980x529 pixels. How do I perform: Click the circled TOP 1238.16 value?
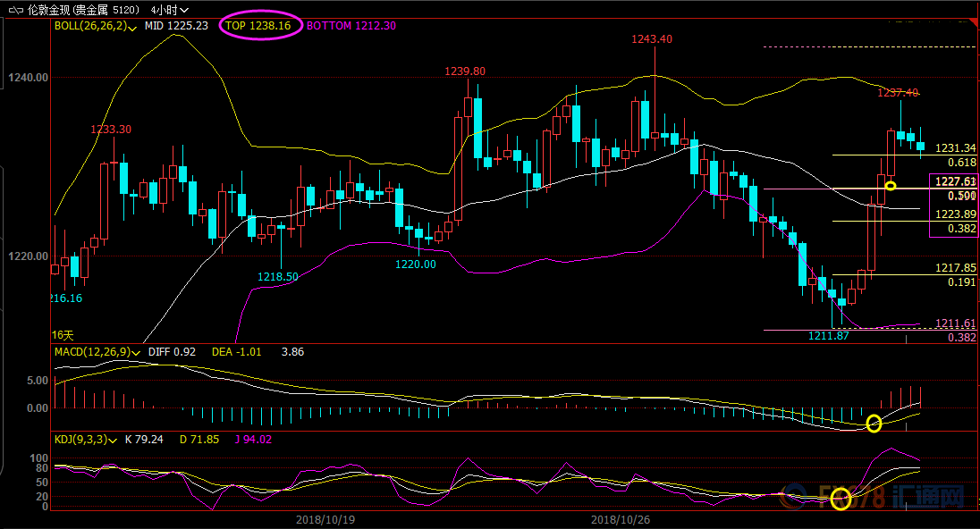click(x=258, y=26)
